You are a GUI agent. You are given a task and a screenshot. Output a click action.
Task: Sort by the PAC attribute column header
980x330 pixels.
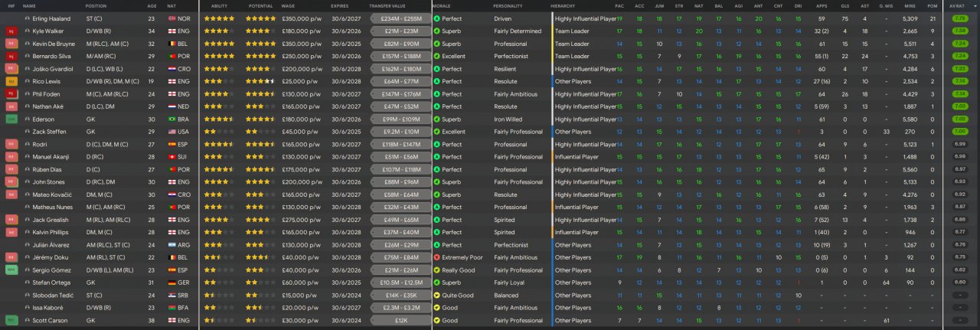tap(619, 5)
